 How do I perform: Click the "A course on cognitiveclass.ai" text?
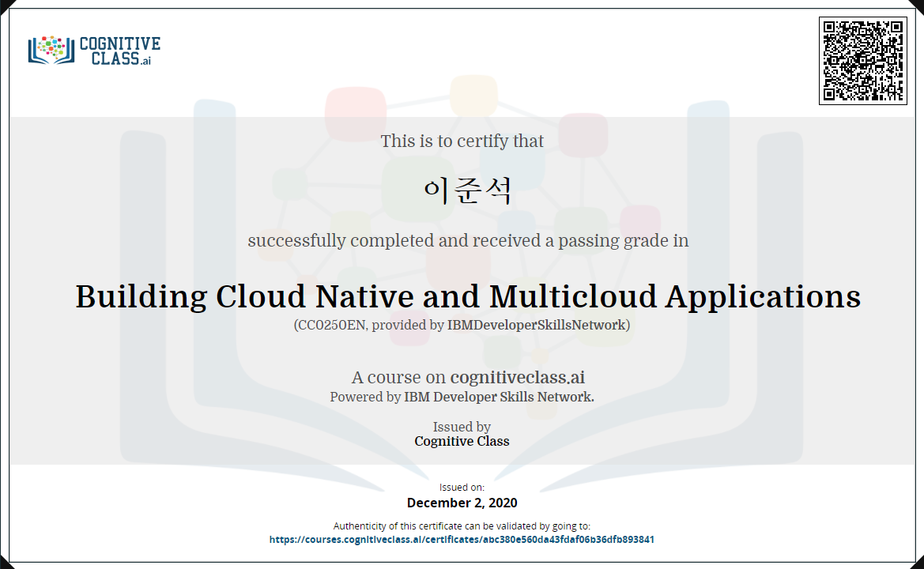468,377
